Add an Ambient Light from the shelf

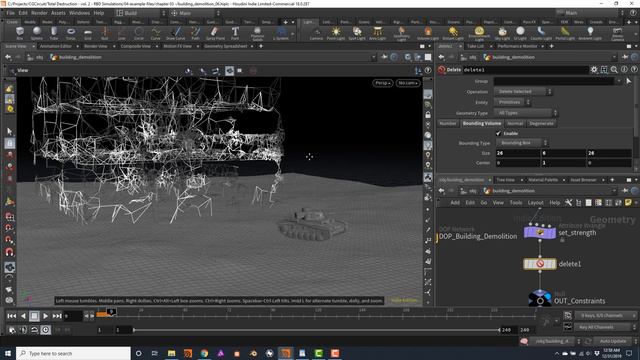point(590,33)
